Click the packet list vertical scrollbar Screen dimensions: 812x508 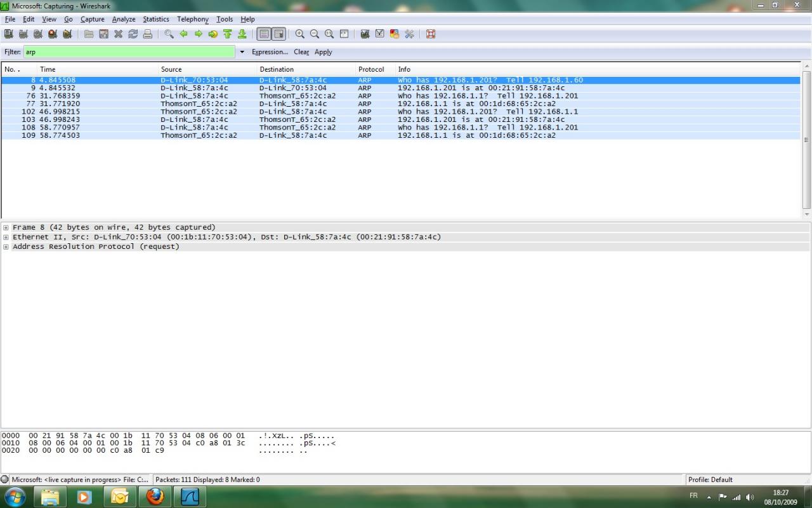(x=807, y=140)
